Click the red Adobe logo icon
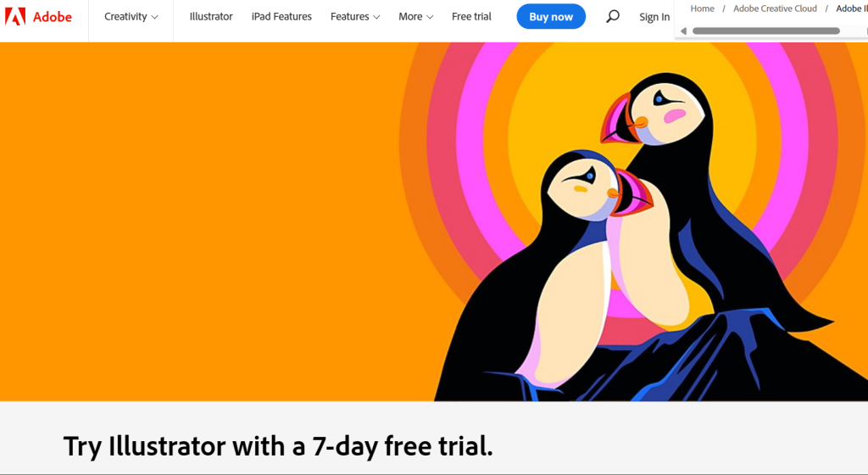This screenshot has width=868, height=475. 15,17
